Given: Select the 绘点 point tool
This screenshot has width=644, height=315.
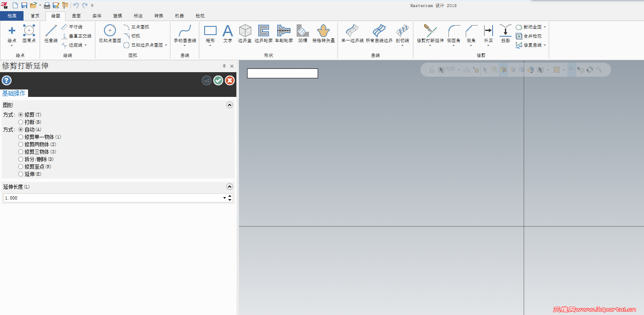Looking at the screenshot, I should point(12,34).
